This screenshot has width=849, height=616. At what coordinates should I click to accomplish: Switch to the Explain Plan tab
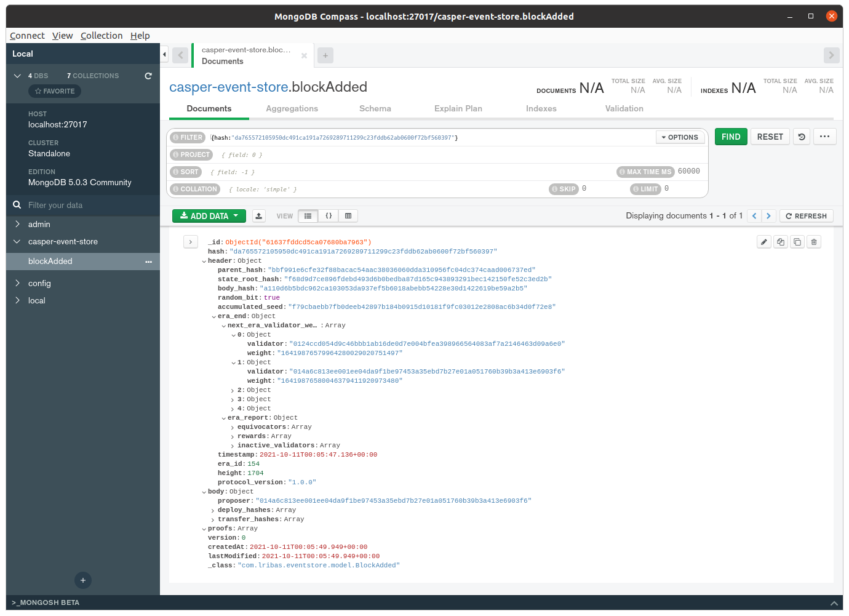click(458, 108)
